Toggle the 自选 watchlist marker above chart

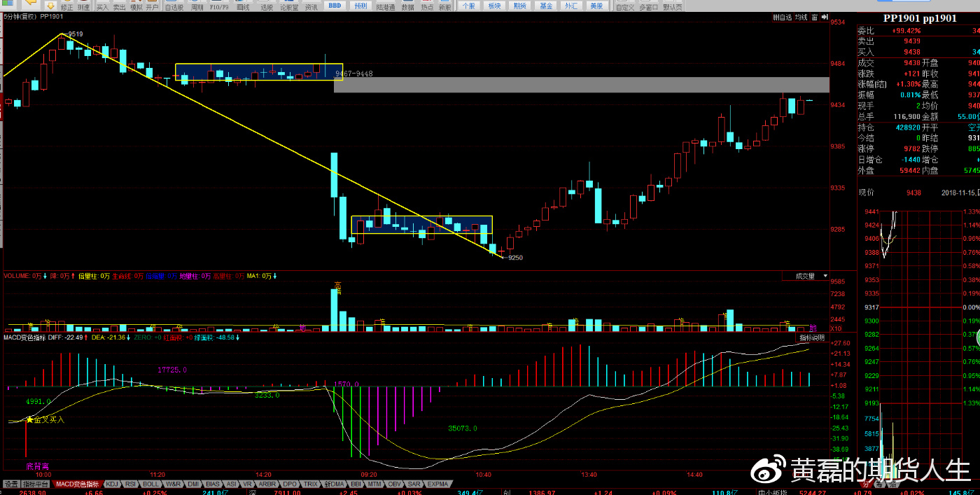coord(783,18)
